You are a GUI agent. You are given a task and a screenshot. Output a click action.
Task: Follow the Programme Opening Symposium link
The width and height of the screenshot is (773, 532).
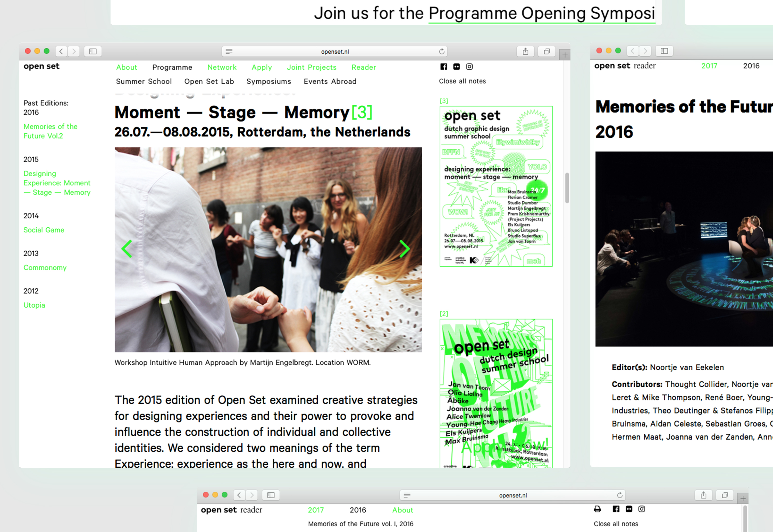pos(541,14)
